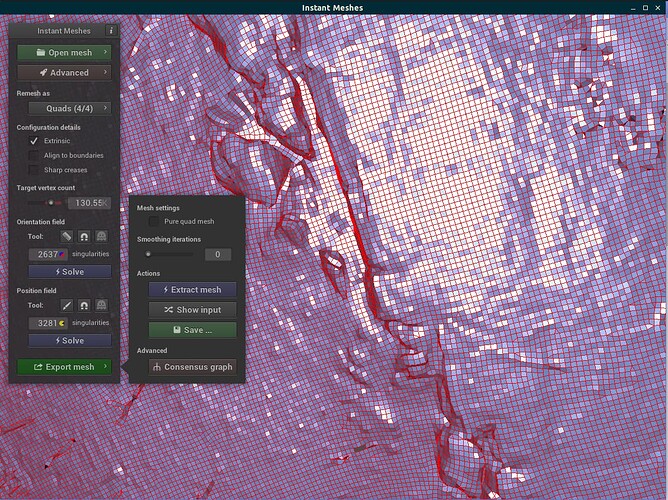This screenshot has width=668, height=500.
Task: Click the info icon in the Instant Meshes header
Action: click(111, 31)
